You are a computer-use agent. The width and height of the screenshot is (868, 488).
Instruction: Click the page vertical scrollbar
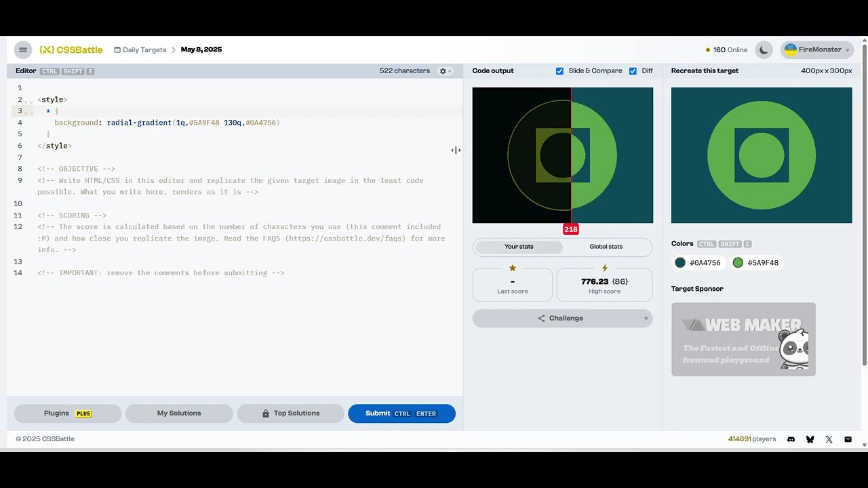865,203
